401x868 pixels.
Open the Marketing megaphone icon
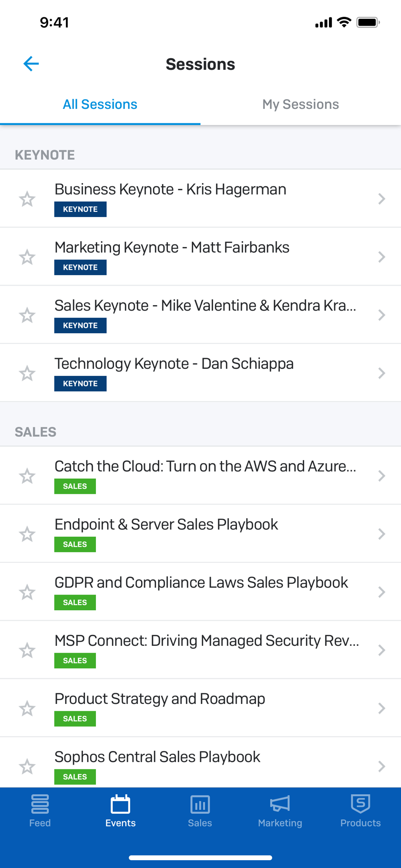tap(280, 804)
